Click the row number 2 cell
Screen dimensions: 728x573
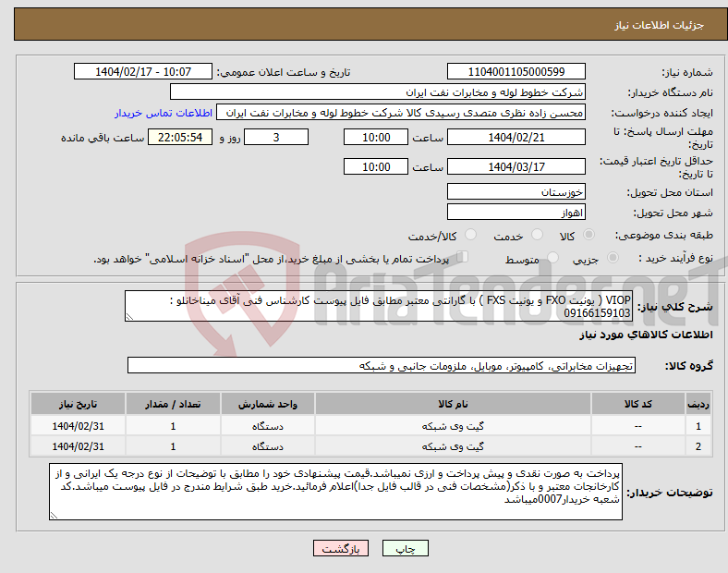(x=698, y=446)
